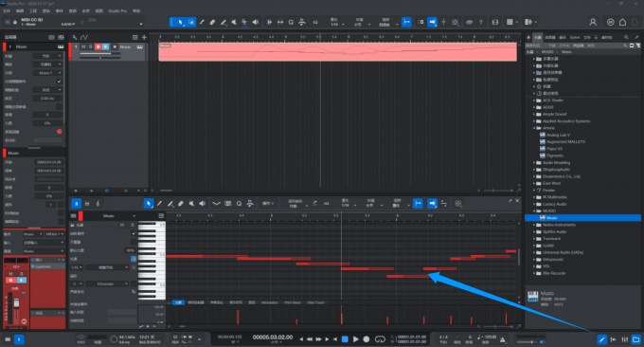644x347 pixels.
Task: Open the Mix panel button
Action: coord(625,339)
